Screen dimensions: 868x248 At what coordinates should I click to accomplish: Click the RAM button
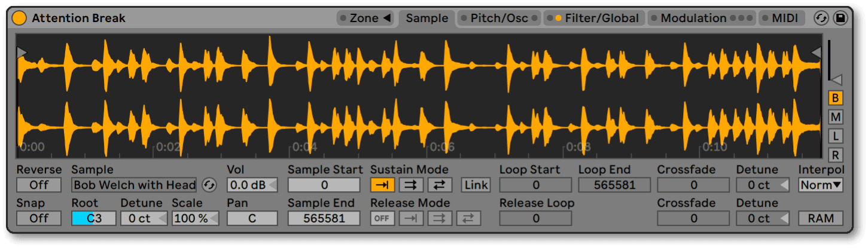point(821,218)
